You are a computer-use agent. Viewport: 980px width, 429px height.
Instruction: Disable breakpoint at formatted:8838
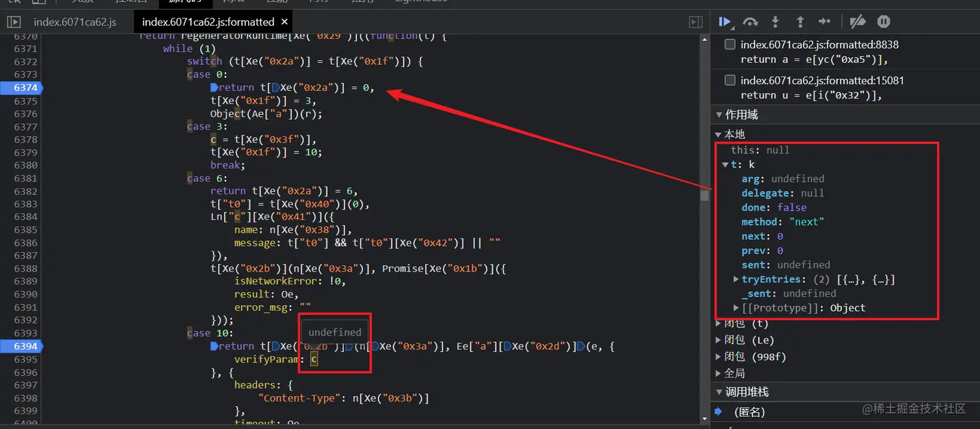pos(730,45)
